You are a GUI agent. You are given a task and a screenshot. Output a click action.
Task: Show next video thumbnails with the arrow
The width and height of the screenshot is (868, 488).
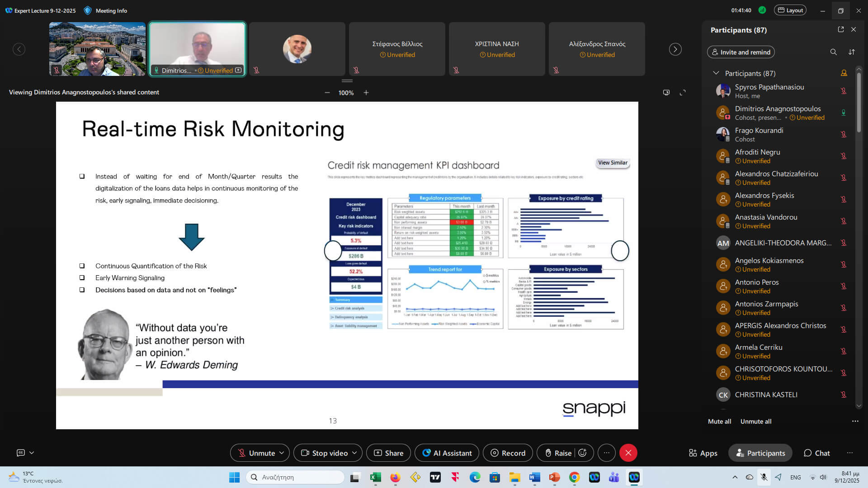[675, 49]
